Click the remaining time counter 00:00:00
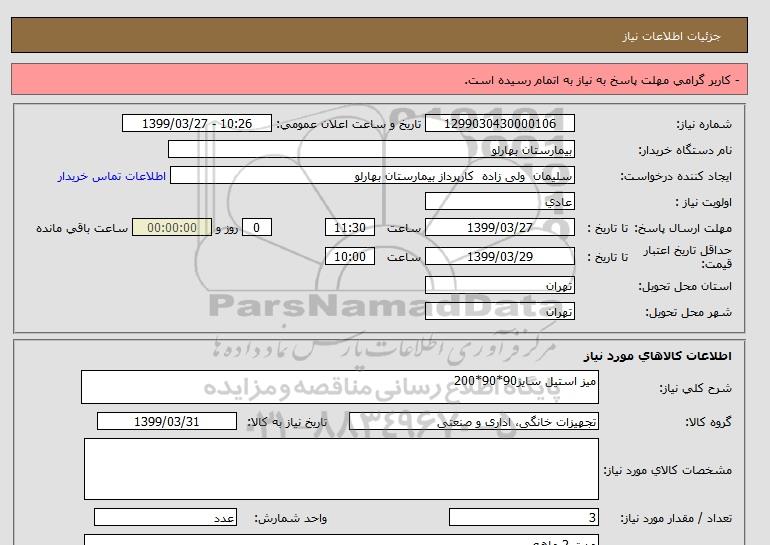This screenshot has height=545, width=770. click(172, 227)
